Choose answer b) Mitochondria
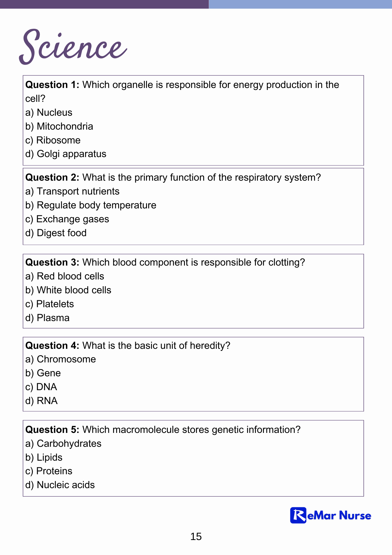392x555 pixels. coord(59,126)
